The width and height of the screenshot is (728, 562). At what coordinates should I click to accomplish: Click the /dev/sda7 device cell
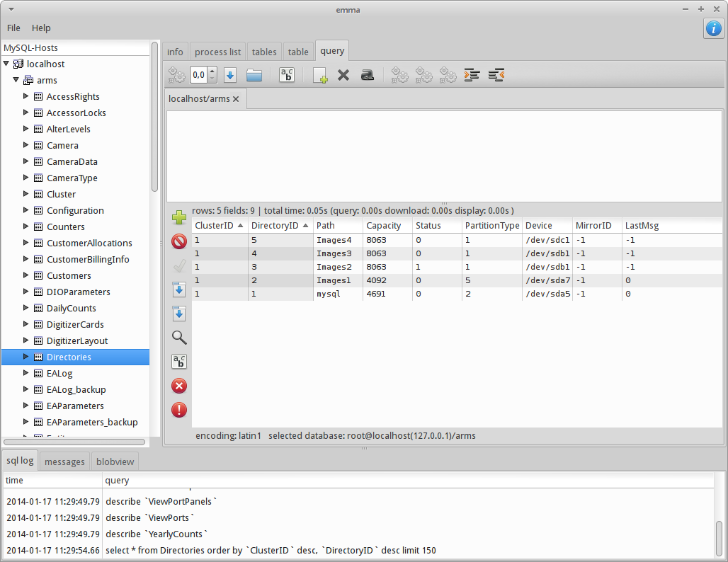(547, 280)
